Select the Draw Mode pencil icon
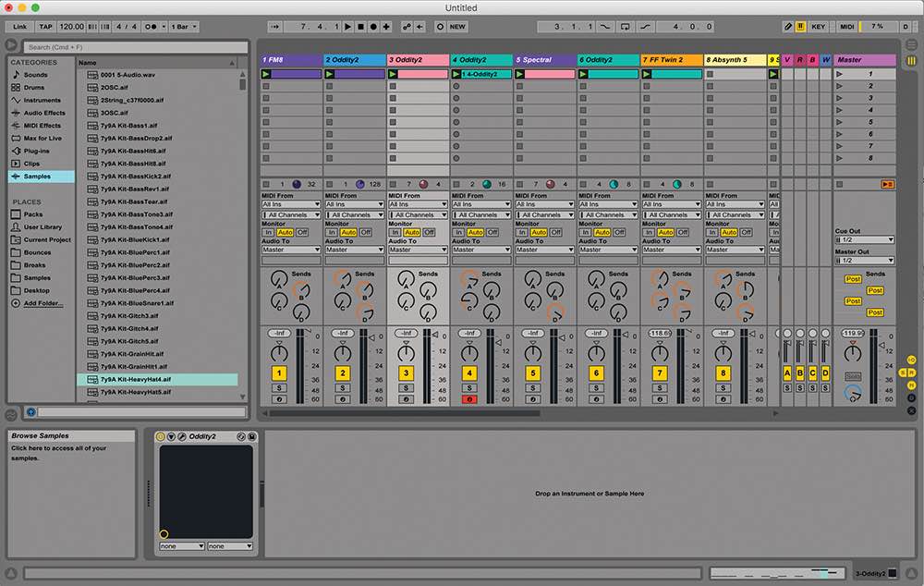The width and height of the screenshot is (924, 586). point(788,26)
